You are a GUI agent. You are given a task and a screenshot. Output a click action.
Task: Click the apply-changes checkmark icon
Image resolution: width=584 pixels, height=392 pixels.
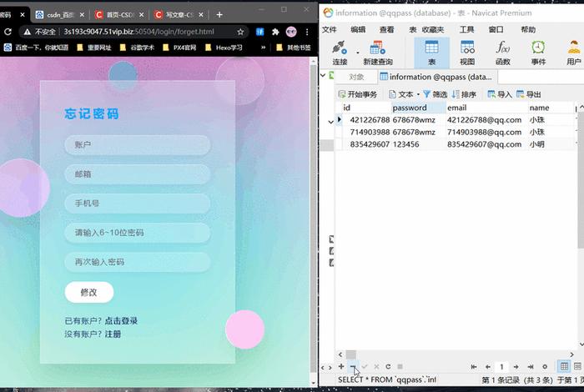pos(365,367)
